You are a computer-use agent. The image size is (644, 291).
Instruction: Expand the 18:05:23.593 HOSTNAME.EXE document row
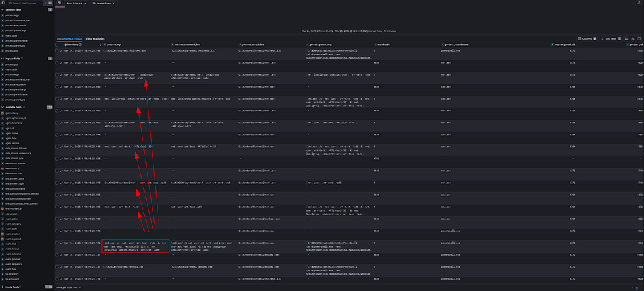pyautogui.click(x=62, y=50)
